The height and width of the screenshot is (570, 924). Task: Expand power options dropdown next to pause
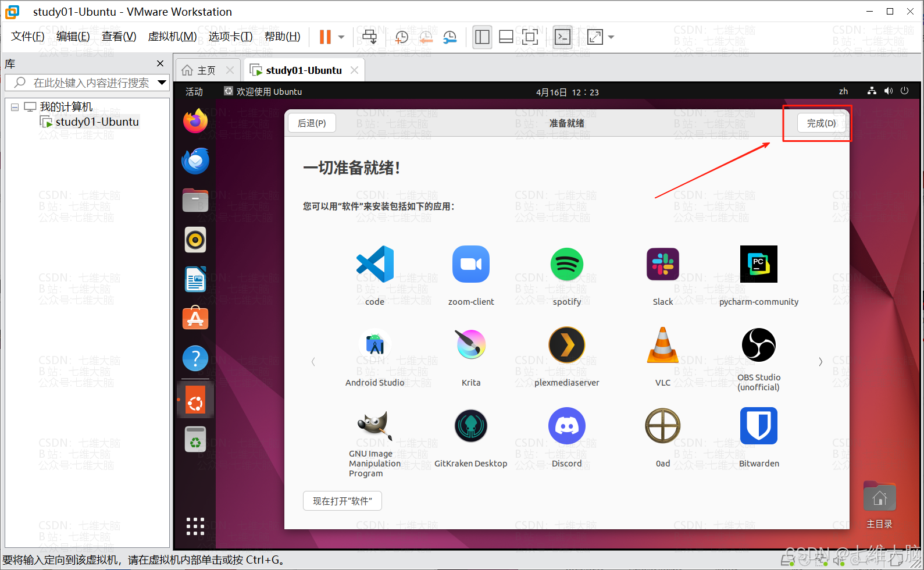(341, 37)
